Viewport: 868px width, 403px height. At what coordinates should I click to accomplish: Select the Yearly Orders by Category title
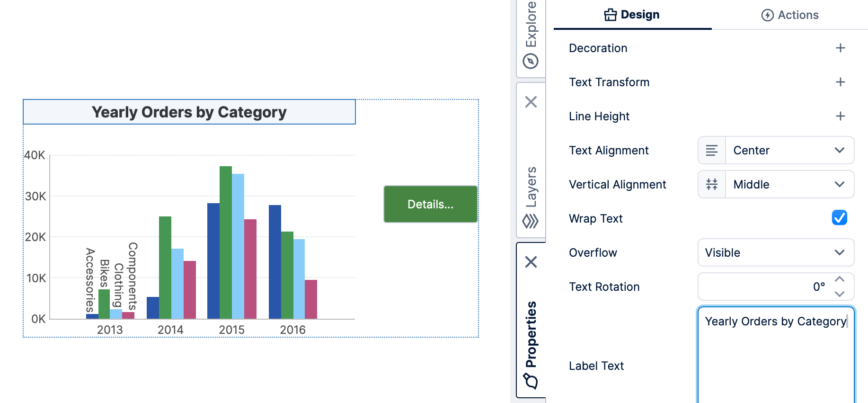coord(189,112)
